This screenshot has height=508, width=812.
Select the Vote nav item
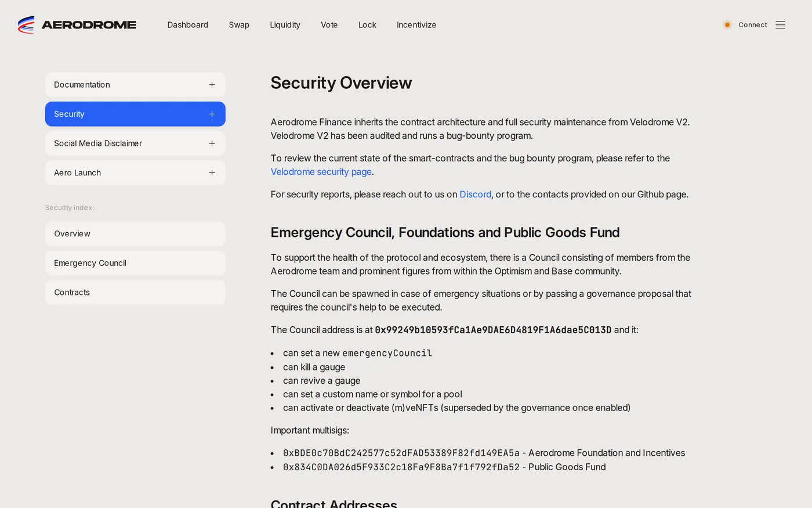tap(329, 25)
